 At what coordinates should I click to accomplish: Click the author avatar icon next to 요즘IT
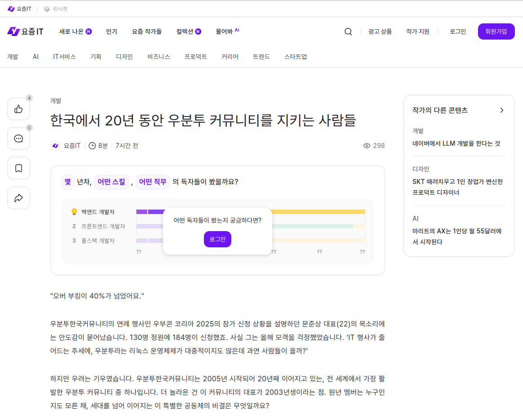[55, 146]
